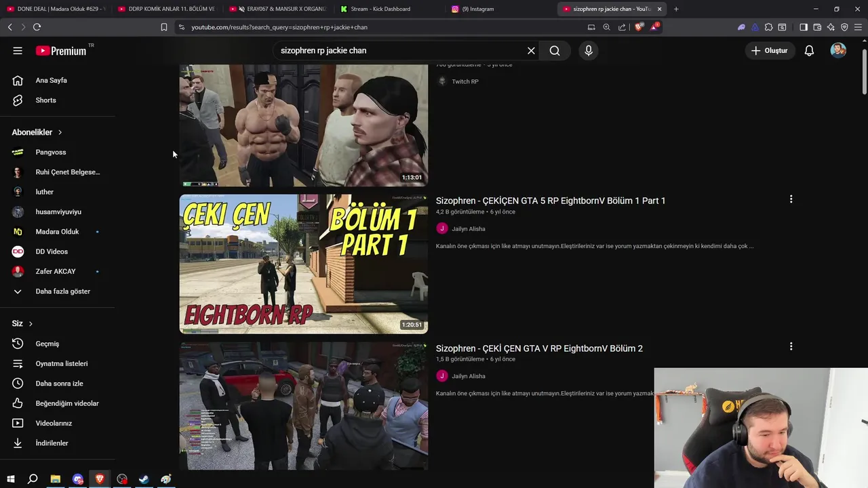
Task: Clear the search query with X
Action: 531,51
